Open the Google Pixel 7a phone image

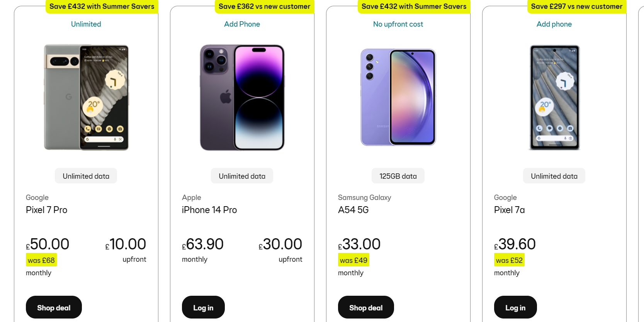(554, 97)
